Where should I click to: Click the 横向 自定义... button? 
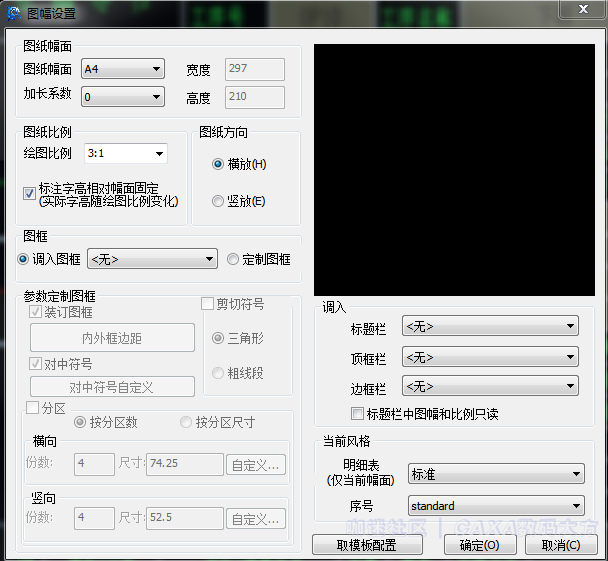point(256,465)
